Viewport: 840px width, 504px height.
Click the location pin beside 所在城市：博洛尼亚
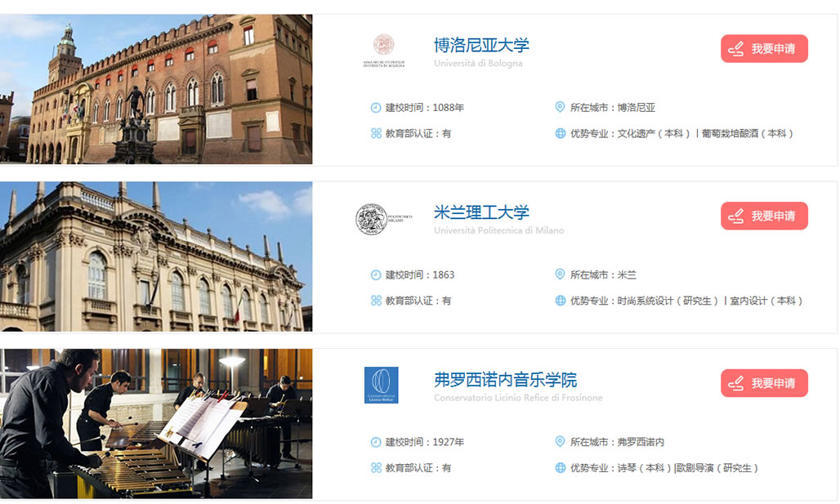point(560,107)
